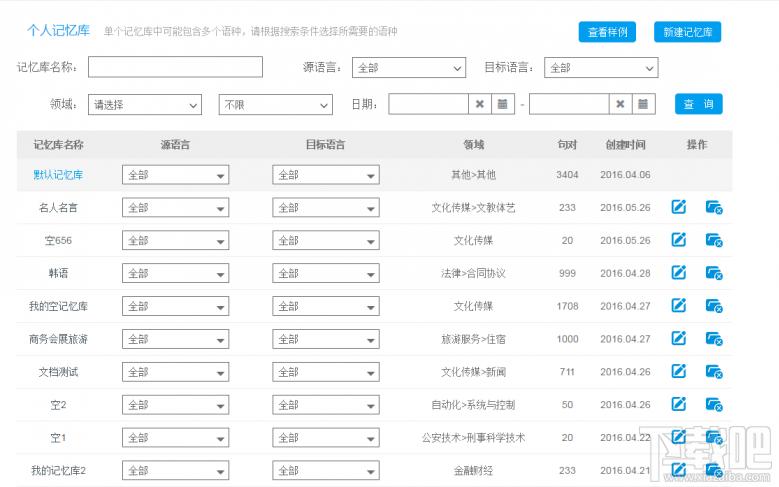Click the 查看样例 button
779x487 pixels.
[x=607, y=32]
